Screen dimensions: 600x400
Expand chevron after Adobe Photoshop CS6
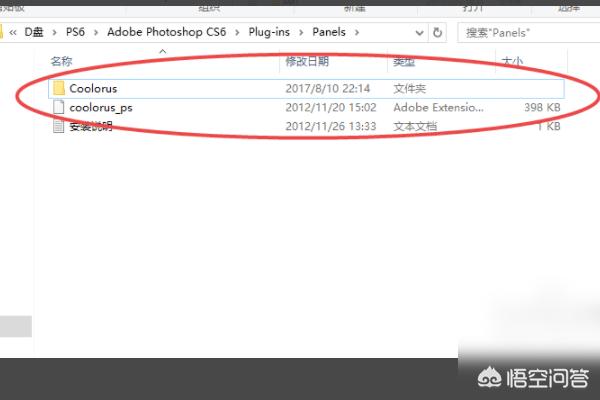(x=237, y=33)
